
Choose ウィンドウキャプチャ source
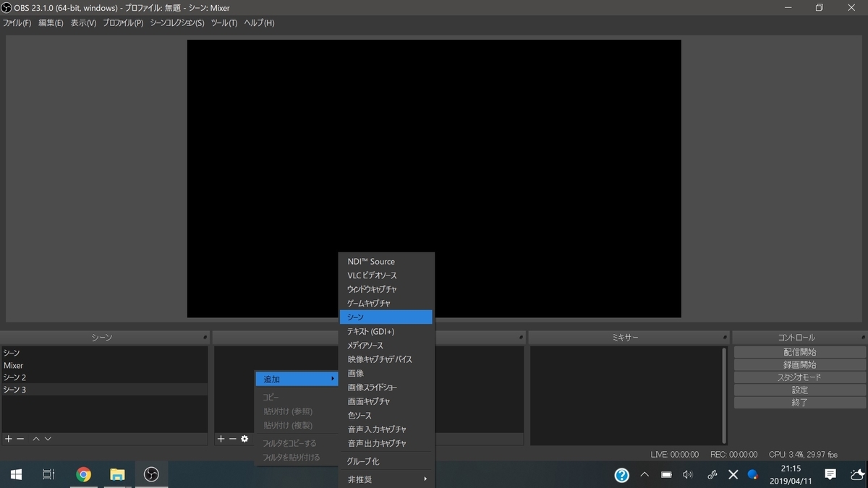coord(386,289)
